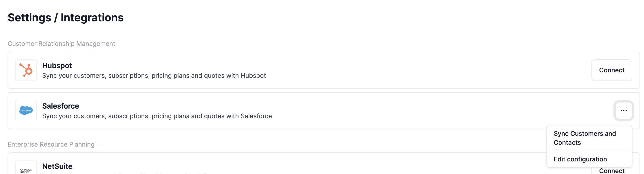Click the Salesforce integration title
This screenshot has height=174, width=644.
60,106
